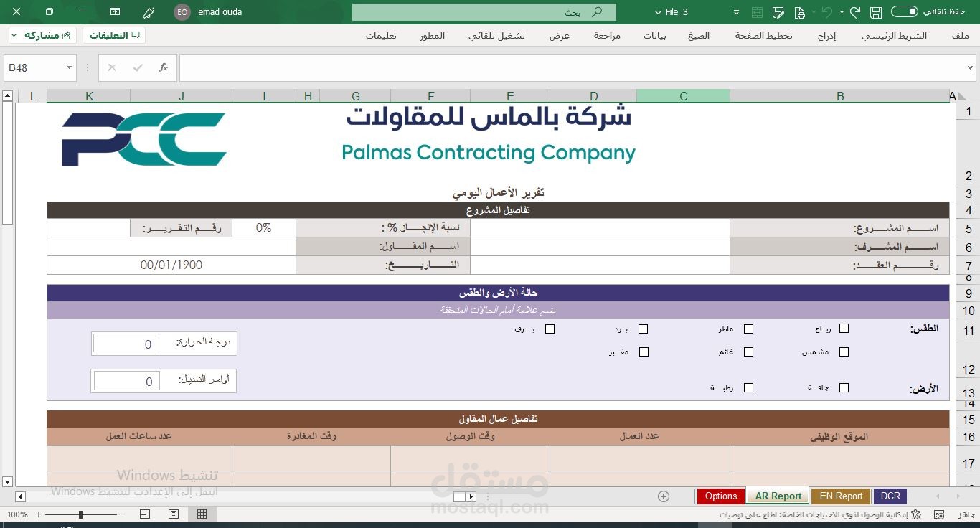Open the ملف (File) menu
This screenshot has width=980, height=528.
tap(961, 35)
